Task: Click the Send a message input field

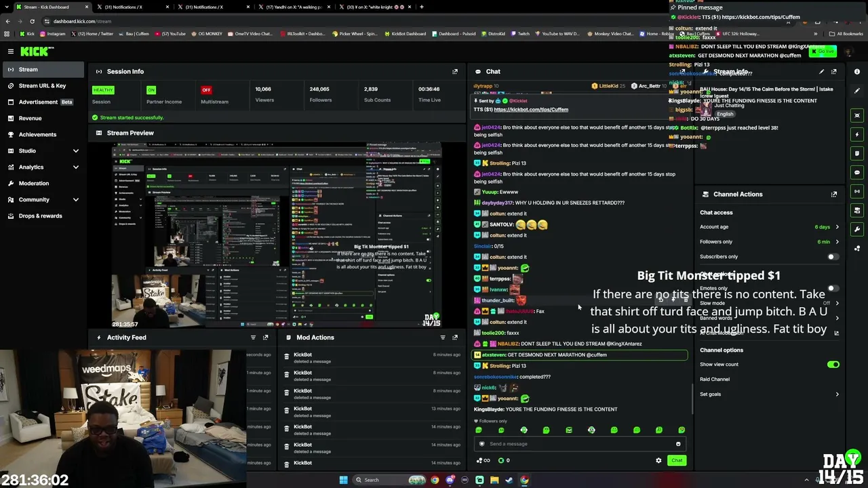Action: 580,444
